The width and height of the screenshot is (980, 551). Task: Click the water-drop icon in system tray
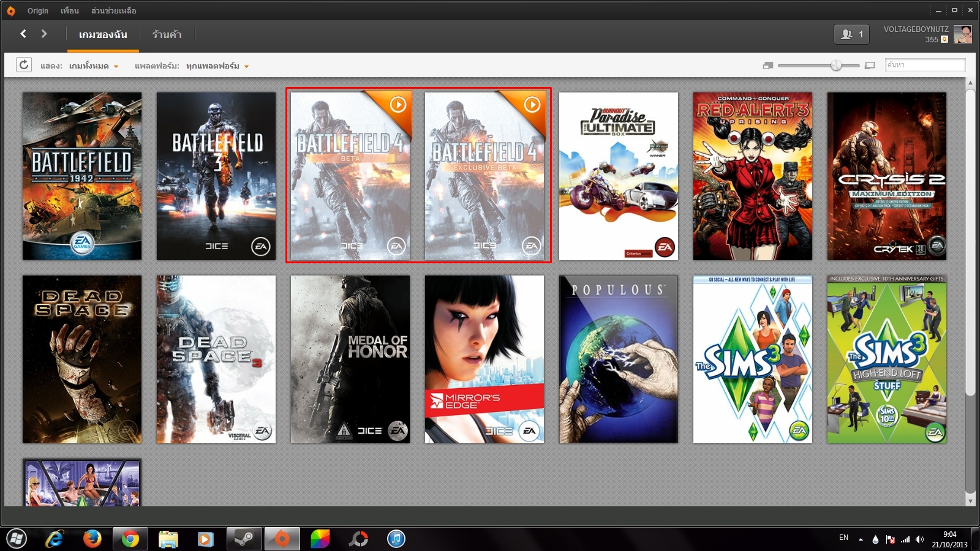875,539
